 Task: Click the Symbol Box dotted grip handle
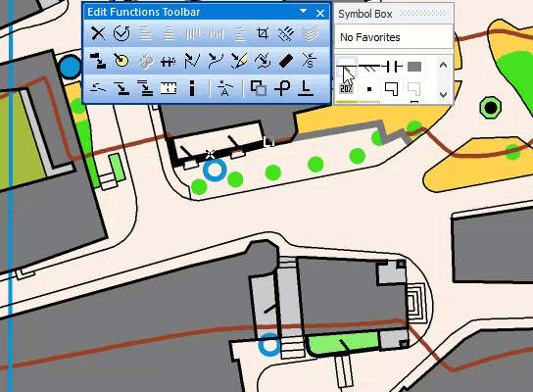423,14
